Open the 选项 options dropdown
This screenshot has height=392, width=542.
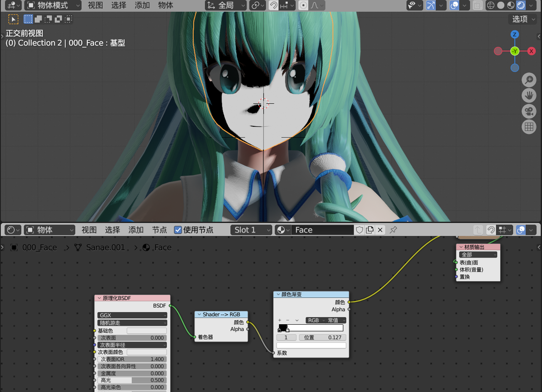click(x=523, y=19)
